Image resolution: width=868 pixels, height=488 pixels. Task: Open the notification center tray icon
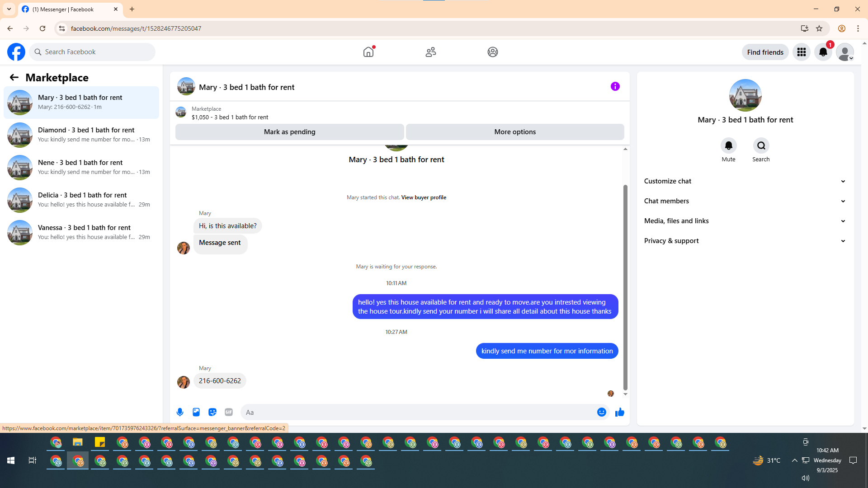(x=853, y=460)
